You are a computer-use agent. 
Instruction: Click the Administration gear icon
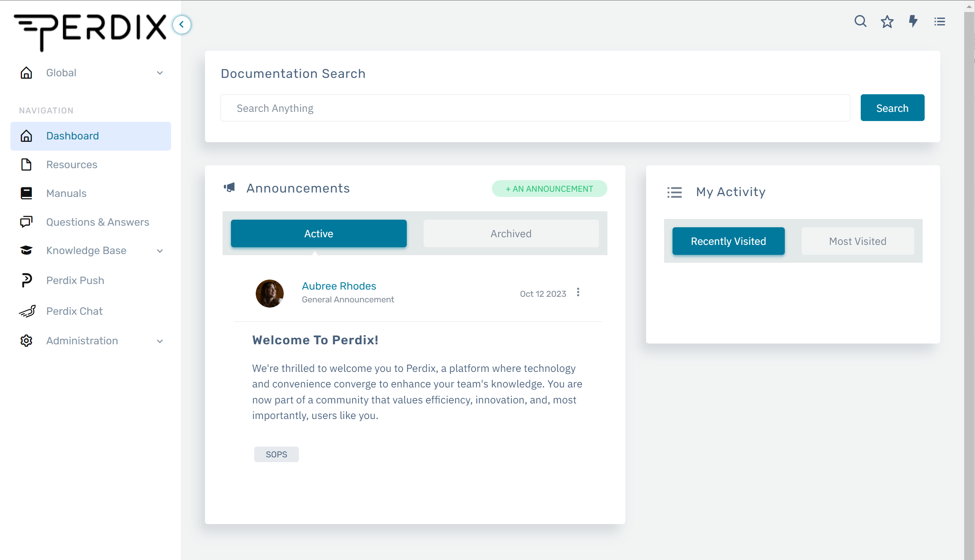pos(26,341)
